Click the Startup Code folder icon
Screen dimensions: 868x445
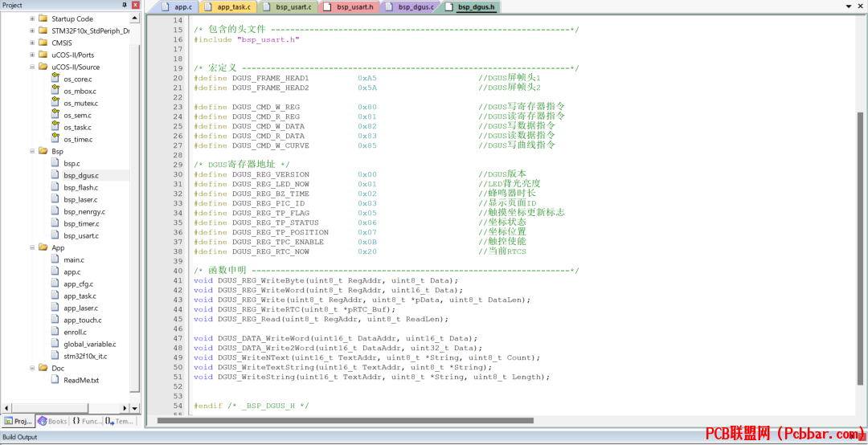click(43, 18)
